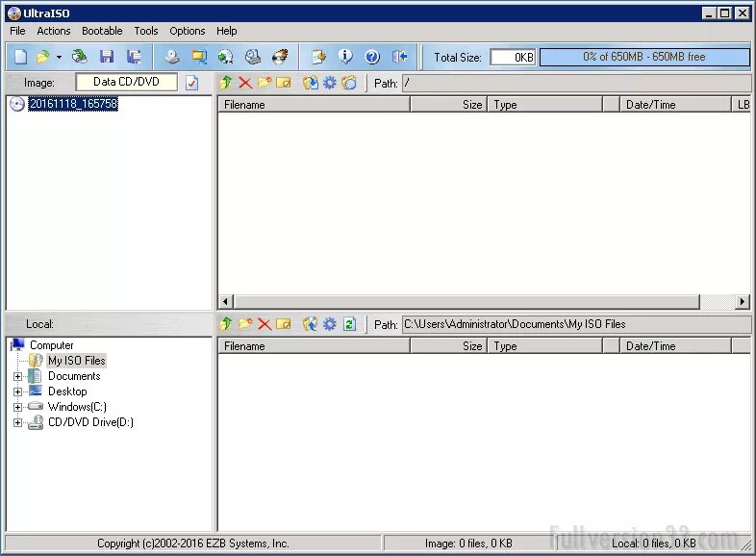Click the Local Path field with My ISO Files
The height and width of the screenshot is (556, 756).
577,324
